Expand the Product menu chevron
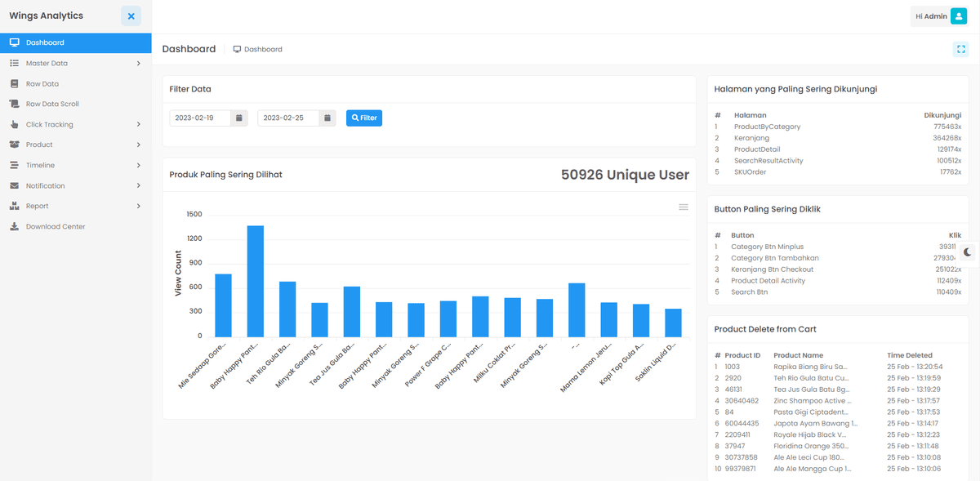This screenshot has height=481, width=980. pos(138,145)
